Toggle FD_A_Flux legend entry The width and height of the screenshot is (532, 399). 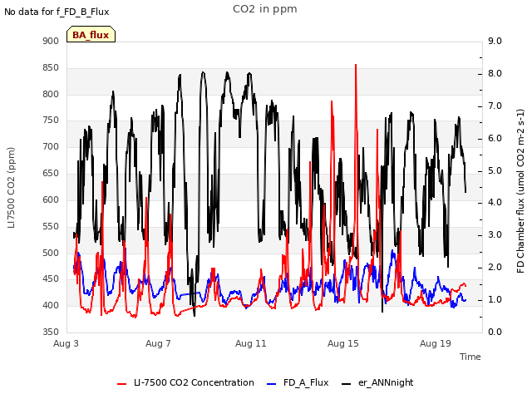click(298, 382)
